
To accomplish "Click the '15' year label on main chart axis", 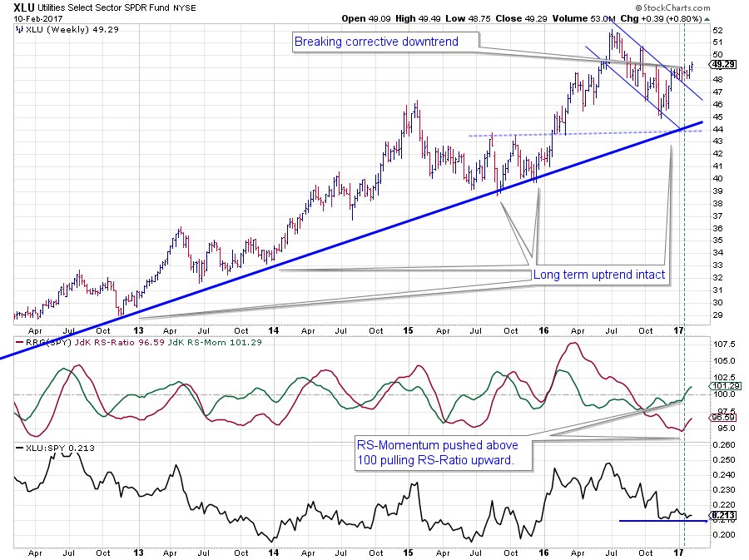I will 408,330.
